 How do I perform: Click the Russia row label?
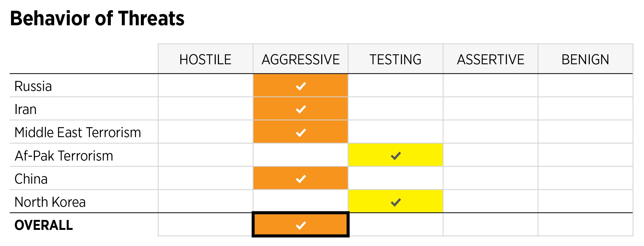pyautogui.click(x=33, y=86)
